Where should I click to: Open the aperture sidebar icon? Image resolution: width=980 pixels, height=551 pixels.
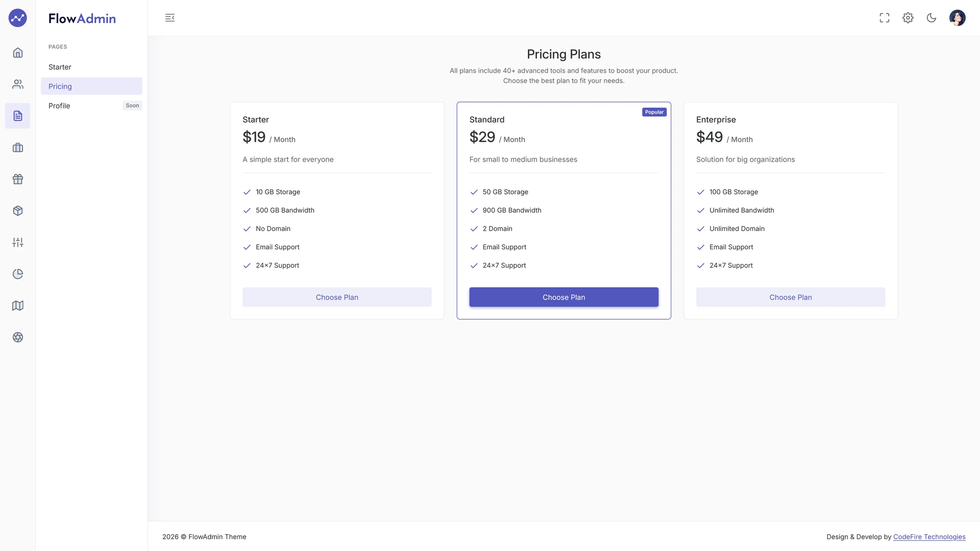click(x=18, y=337)
